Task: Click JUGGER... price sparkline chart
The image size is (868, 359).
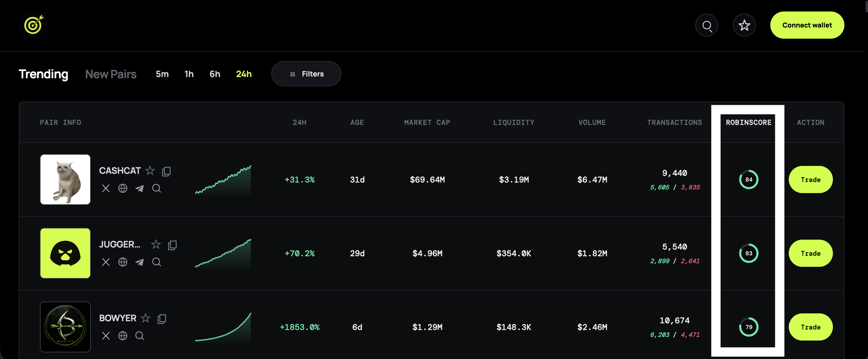Action: 223,254
